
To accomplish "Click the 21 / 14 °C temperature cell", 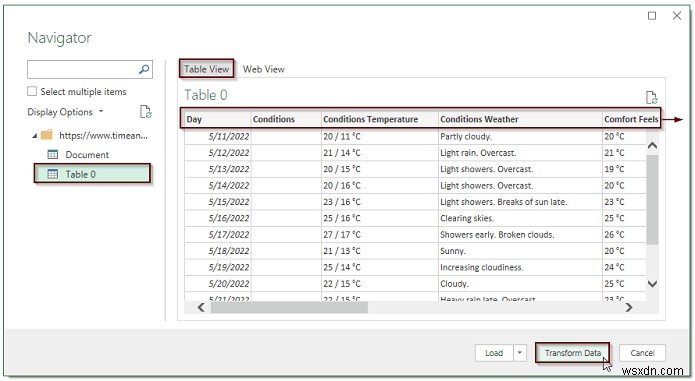I will pyautogui.click(x=380, y=153).
